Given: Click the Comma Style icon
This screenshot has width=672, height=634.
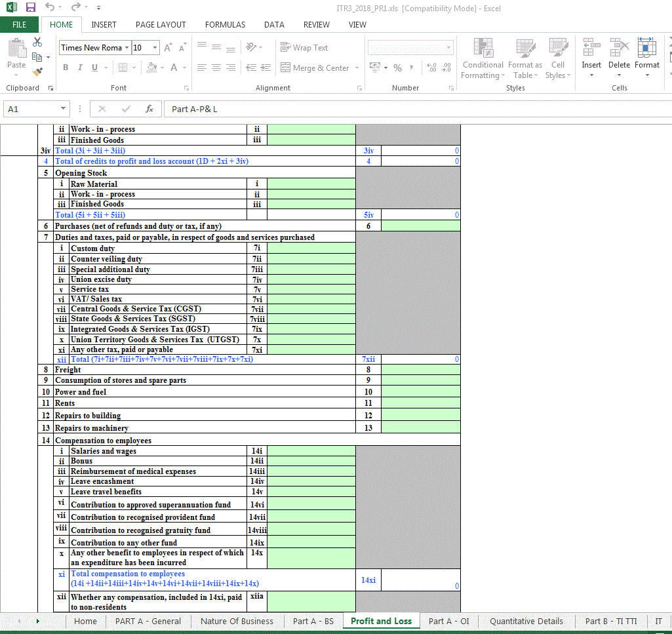Looking at the screenshot, I should (411, 68).
